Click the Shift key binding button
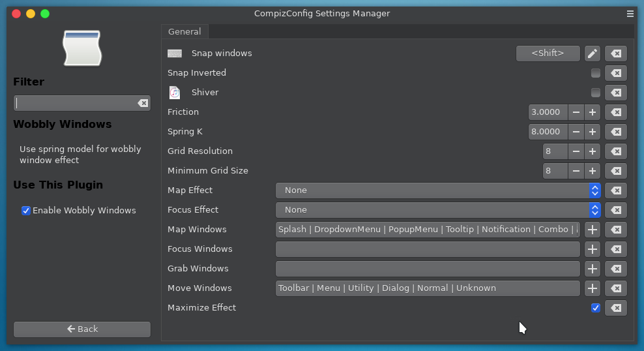The width and height of the screenshot is (644, 351). click(x=548, y=53)
